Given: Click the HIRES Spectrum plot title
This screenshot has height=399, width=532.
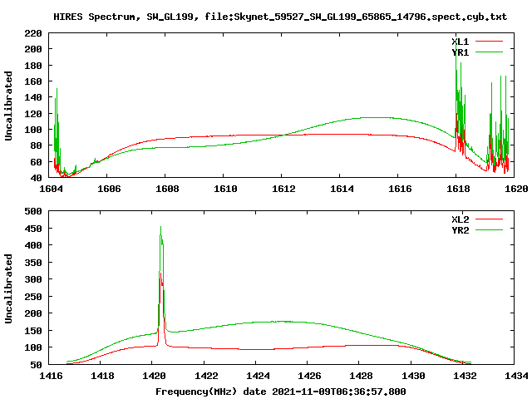Looking at the screenshot, I should 280,17.
